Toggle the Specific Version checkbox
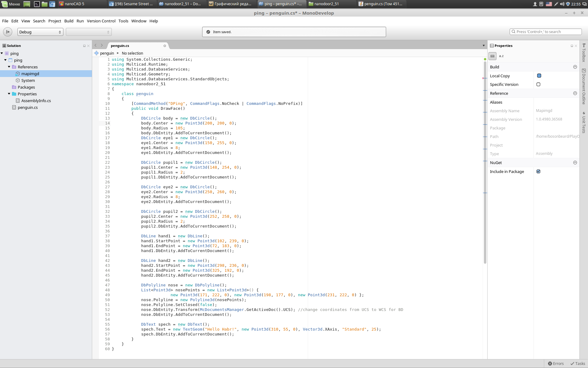This screenshot has width=588, height=368. (x=538, y=84)
